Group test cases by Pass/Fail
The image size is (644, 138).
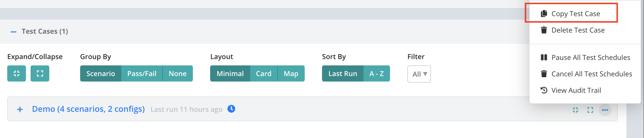(142, 73)
